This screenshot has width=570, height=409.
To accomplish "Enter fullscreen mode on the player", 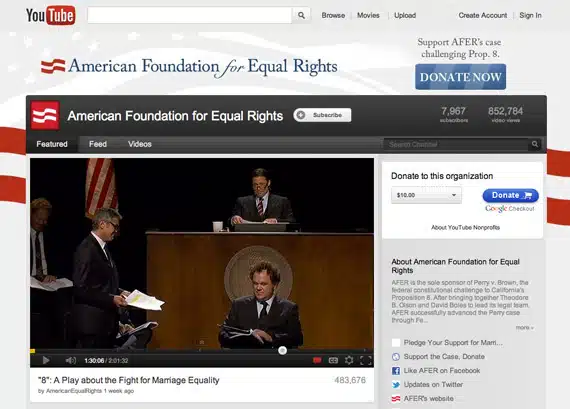I will tap(365, 360).
